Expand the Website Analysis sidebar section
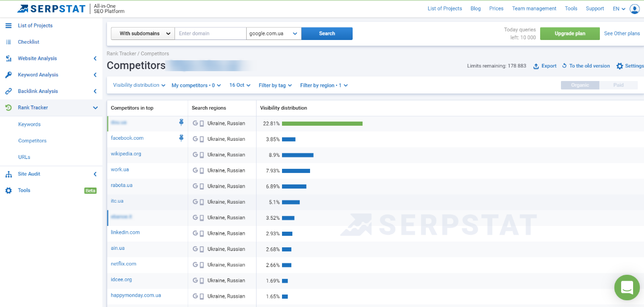The height and width of the screenshot is (307, 644). coord(95,59)
